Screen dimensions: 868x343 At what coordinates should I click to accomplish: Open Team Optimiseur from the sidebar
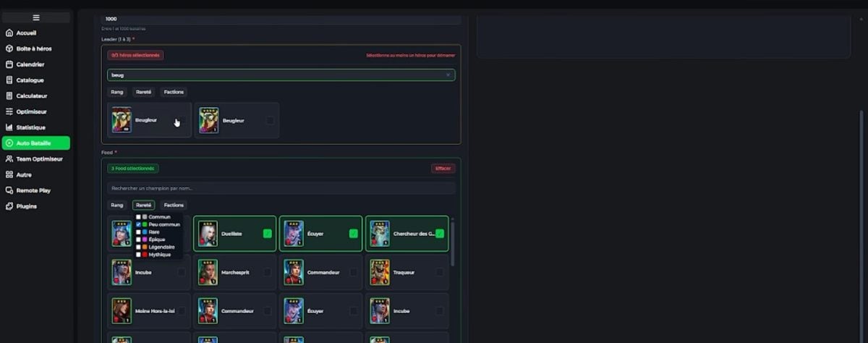click(36, 158)
